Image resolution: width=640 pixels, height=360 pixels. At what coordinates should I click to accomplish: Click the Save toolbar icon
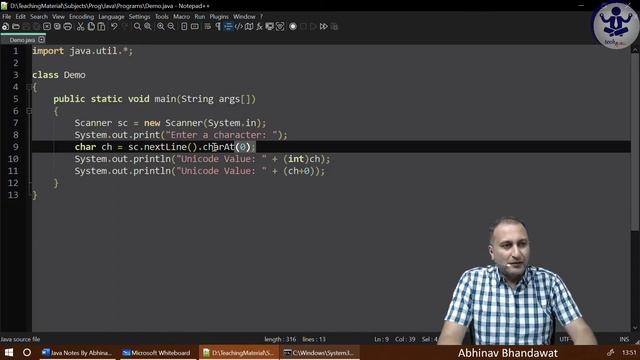pyautogui.click(x=26, y=27)
